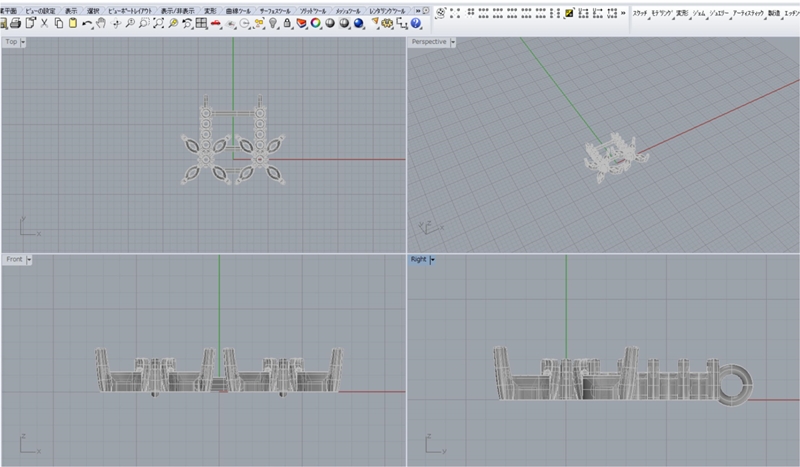800x467 pixels.
Task: Select the Zoom dynamic magnifier
Action: pos(130,23)
